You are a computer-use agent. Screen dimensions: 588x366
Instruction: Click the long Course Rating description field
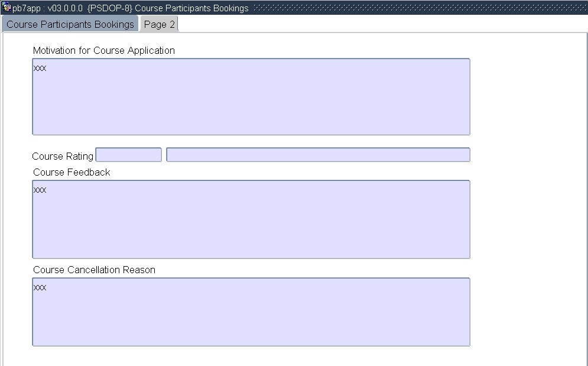318,155
